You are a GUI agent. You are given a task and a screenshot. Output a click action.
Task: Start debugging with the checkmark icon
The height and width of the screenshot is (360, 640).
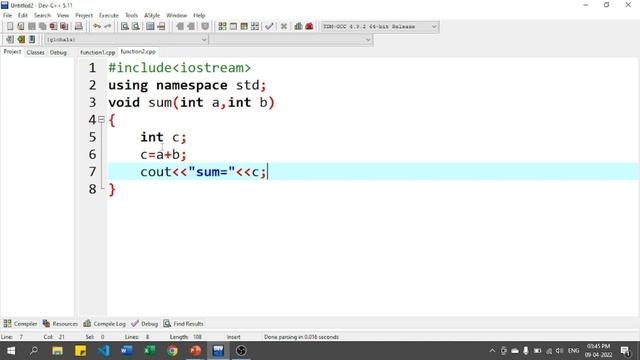pos(269,27)
